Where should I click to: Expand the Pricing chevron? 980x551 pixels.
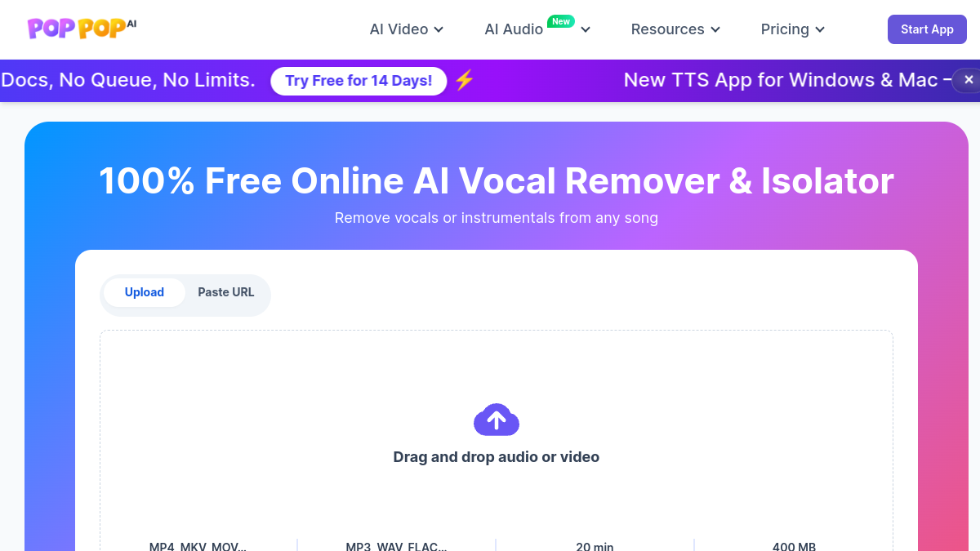(820, 30)
